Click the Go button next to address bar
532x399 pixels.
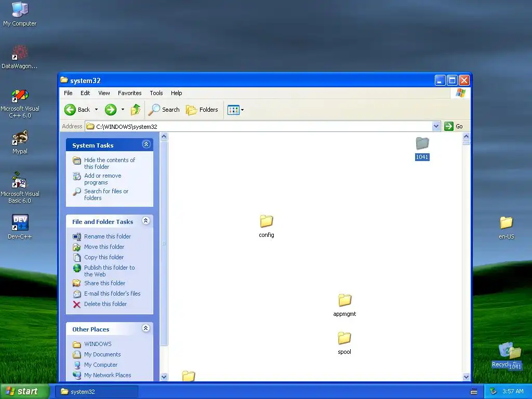(454, 126)
